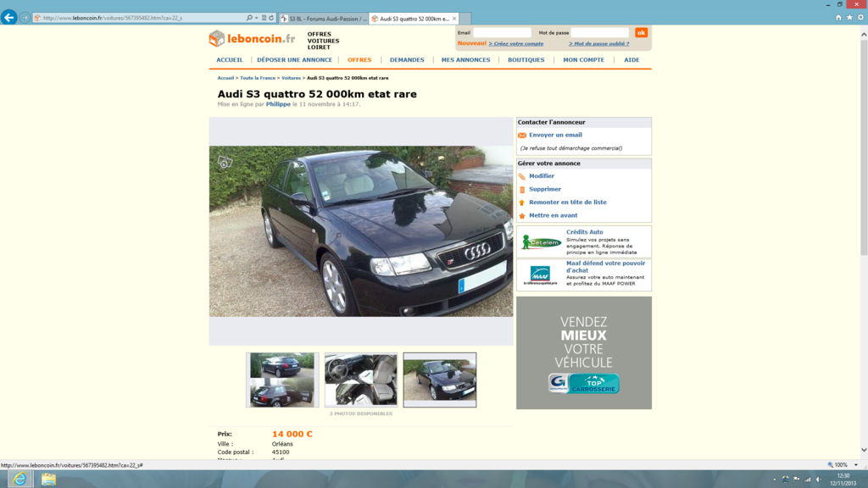This screenshot has width=868, height=488.
Task: Select the Modifier pencil icon
Action: [521, 176]
